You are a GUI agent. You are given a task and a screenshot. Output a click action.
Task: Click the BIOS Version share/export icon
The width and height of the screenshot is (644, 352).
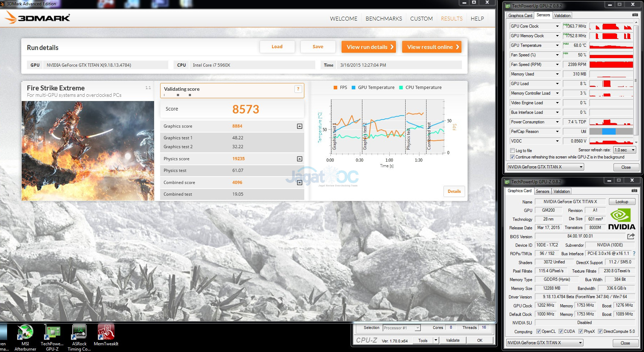631,236
